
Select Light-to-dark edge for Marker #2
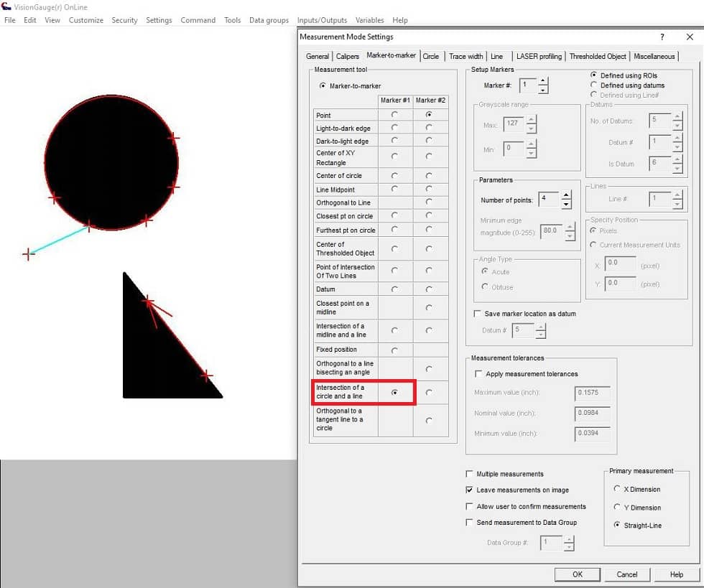click(x=429, y=128)
